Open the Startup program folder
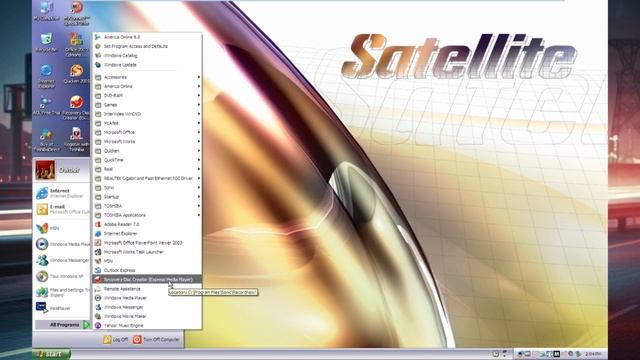Viewport: 640px width, 360px height. (x=147, y=197)
